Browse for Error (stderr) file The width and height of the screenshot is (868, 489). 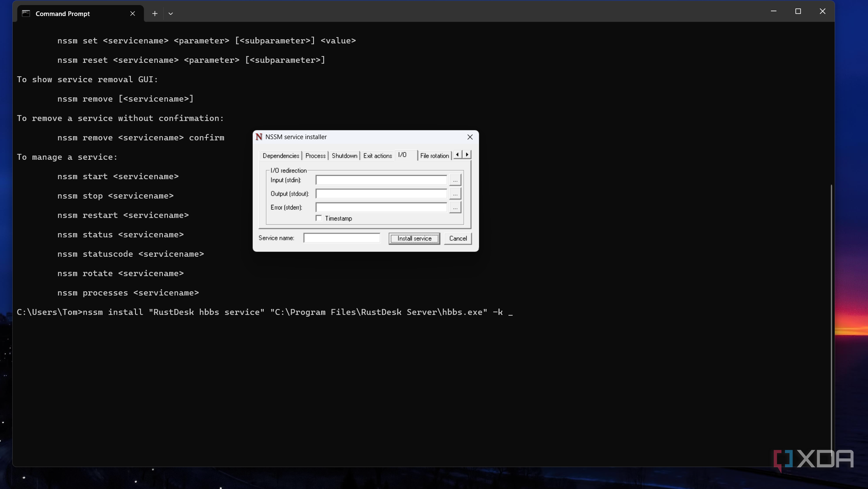coord(455,207)
